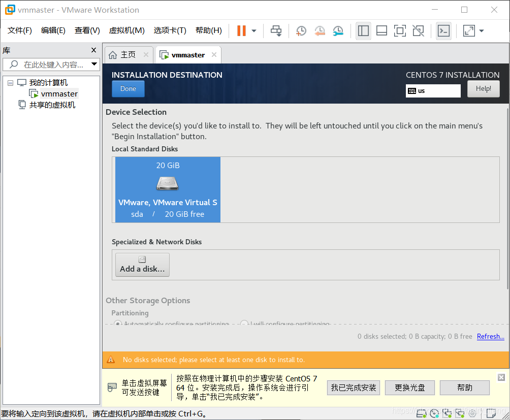
Task: Take a snapshot of the virtual machine
Action: [301, 31]
